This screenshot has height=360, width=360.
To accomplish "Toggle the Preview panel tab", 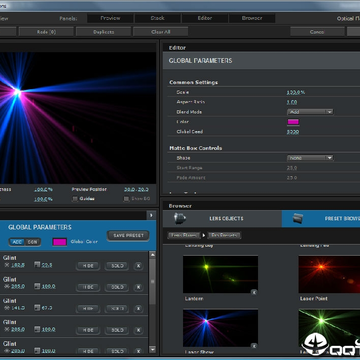I will (110, 18).
